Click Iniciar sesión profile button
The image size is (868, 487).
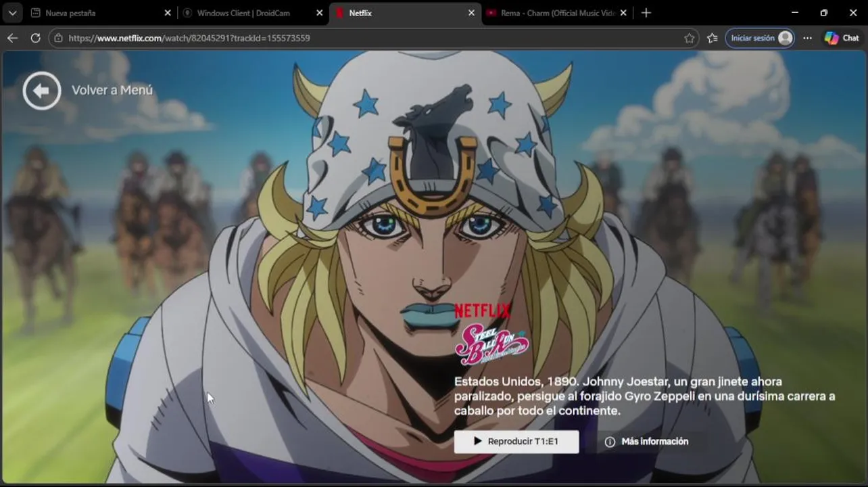click(760, 39)
